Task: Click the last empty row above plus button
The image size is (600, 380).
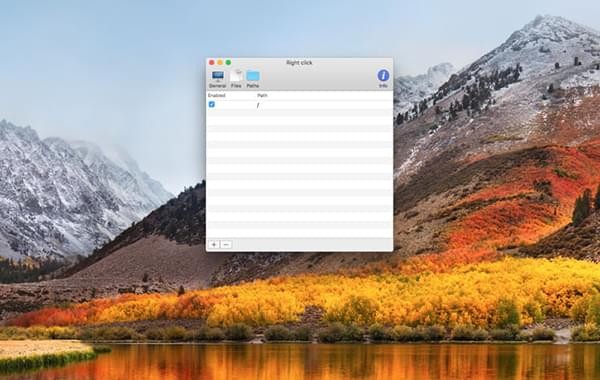Action: (x=299, y=233)
